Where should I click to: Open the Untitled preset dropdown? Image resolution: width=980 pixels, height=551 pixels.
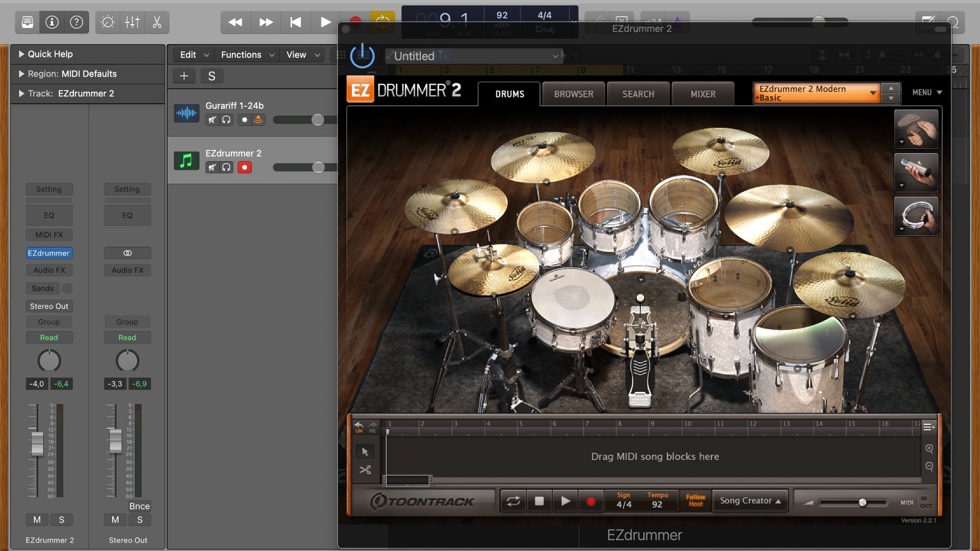[555, 56]
